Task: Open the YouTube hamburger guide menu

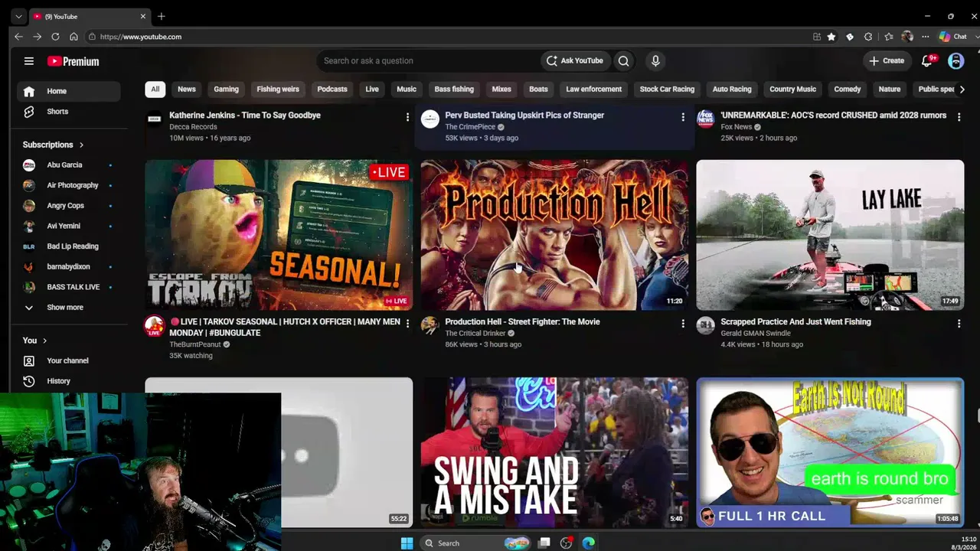Action: coord(28,61)
